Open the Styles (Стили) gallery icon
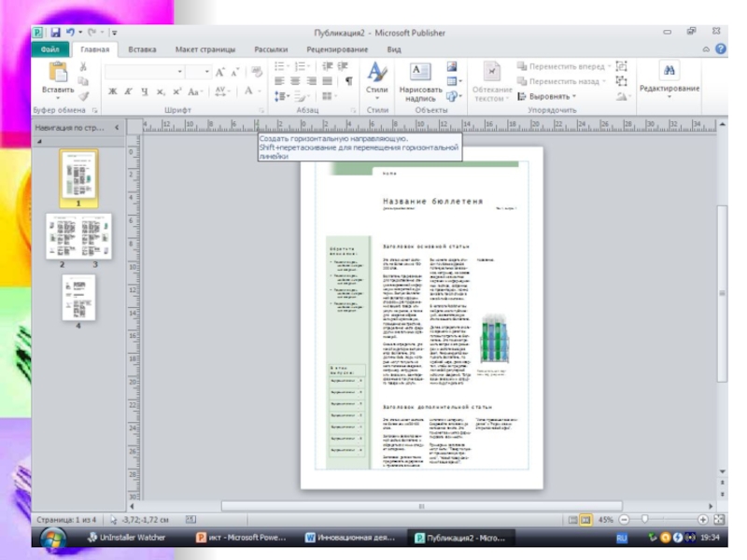Viewport: 747px width, 560px height. click(376, 73)
